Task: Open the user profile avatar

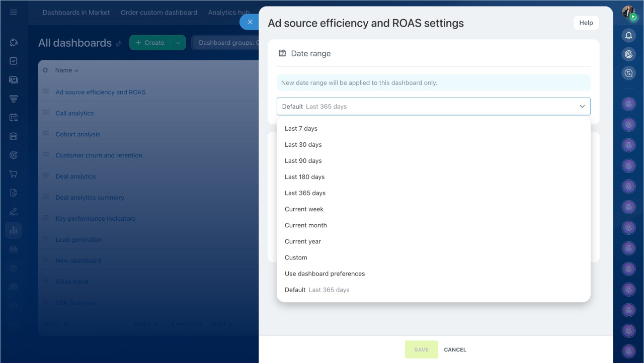Action: pyautogui.click(x=628, y=13)
